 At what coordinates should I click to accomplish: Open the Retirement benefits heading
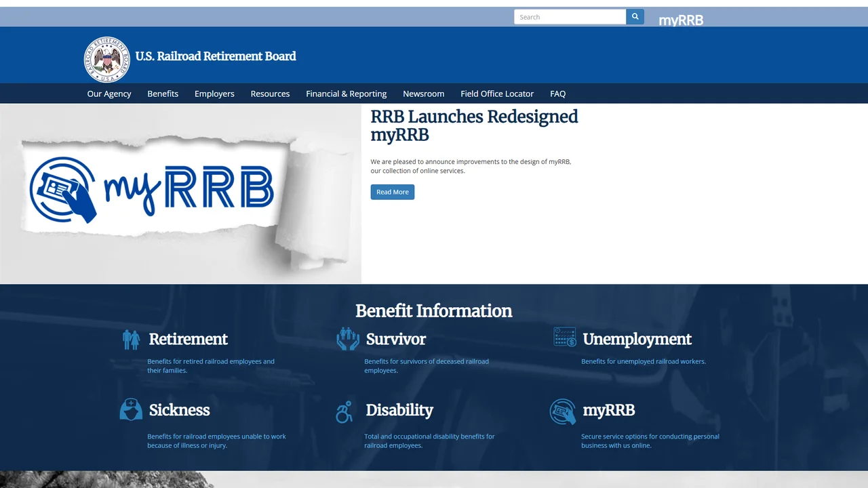coord(189,339)
